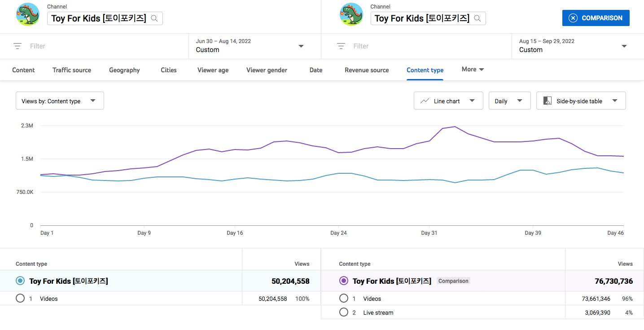The height and width of the screenshot is (330, 644).
Task: Switch to the Content tab
Action: tap(23, 70)
